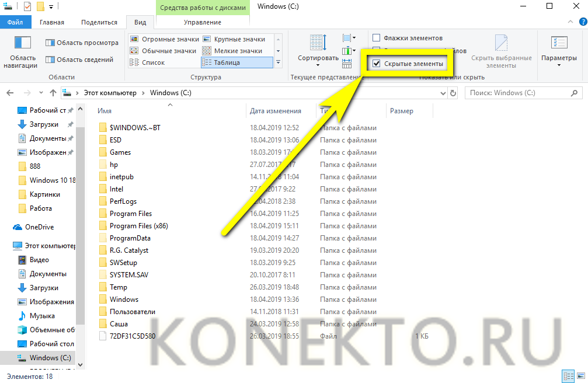Click the Refresh button

(x=453, y=93)
